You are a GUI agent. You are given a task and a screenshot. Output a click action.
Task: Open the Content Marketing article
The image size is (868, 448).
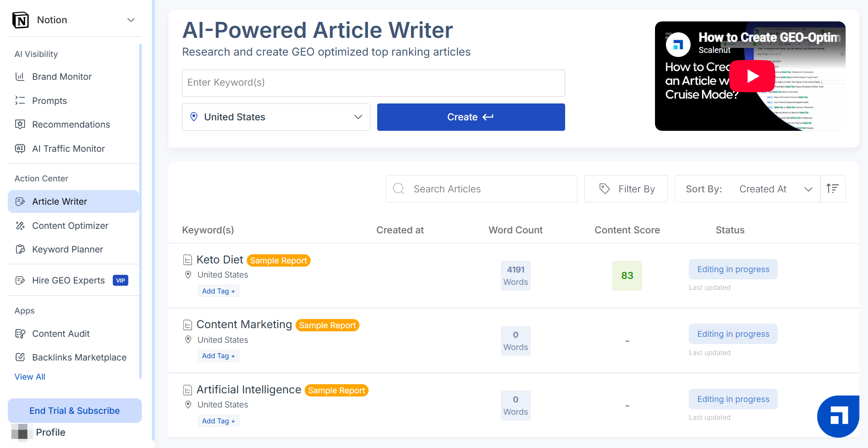(x=244, y=324)
